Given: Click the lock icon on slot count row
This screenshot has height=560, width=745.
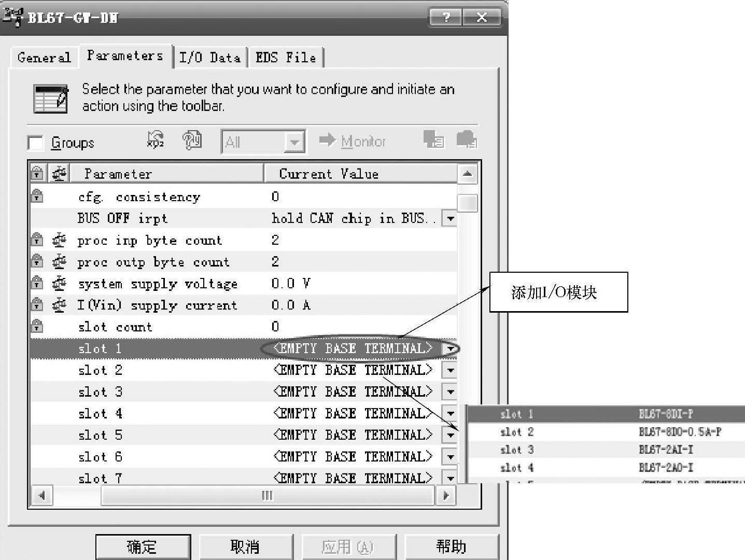Looking at the screenshot, I should 37,327.
